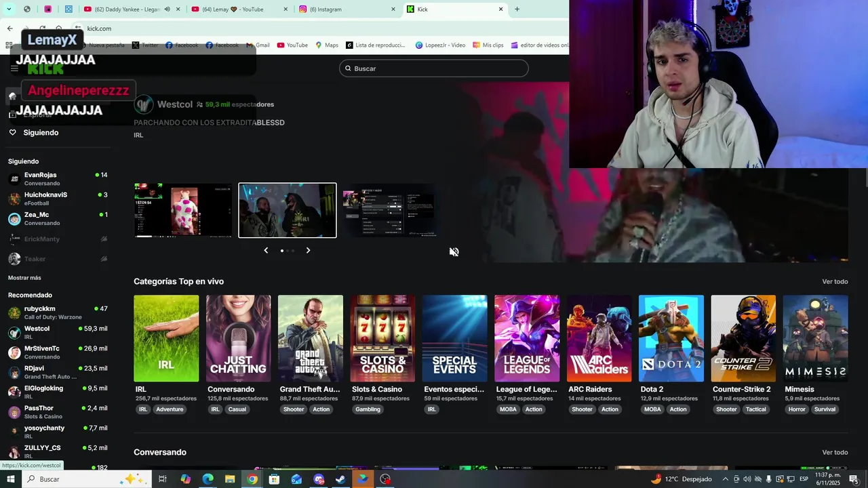Viewport: 868px width, 488px height.
Task: Open the Slots & Casino category card
Action: pyautogui.click(x=382, y=338)
